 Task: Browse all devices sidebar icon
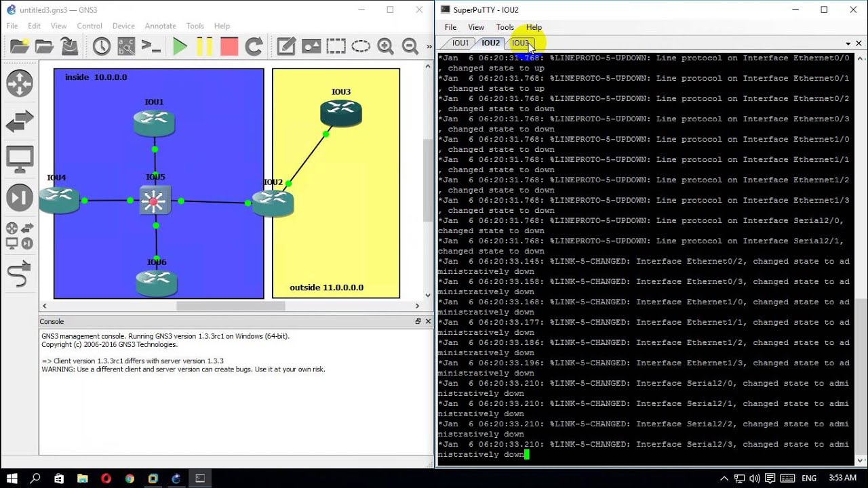[20, 236]
